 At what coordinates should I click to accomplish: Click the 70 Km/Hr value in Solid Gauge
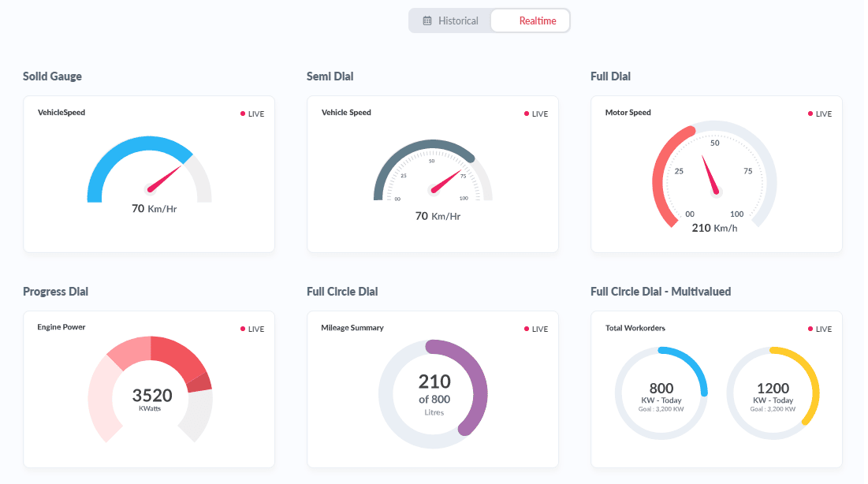coord(154,209)
